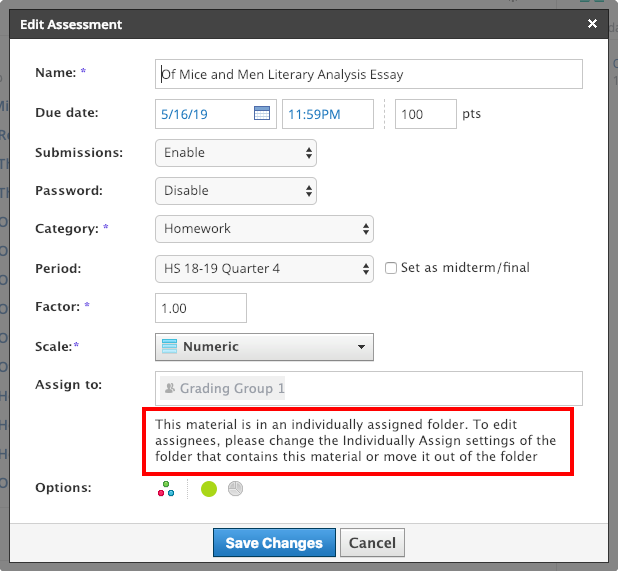This screenshot has width=618, height=571.
Task: Click the 11:59PM due time field
Action: click(328, 114)
